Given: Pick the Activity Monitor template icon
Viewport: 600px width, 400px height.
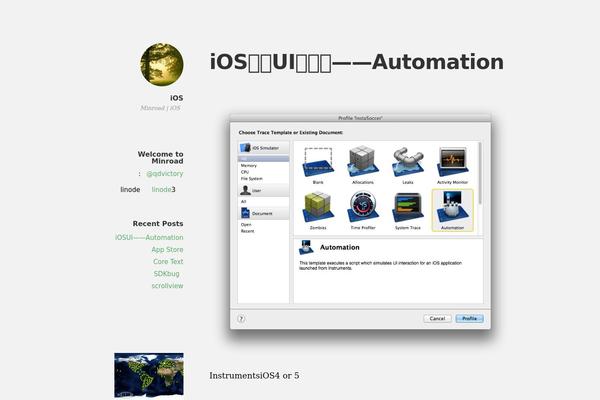Looking at the screenshot, I should click(x=452, y=162).
